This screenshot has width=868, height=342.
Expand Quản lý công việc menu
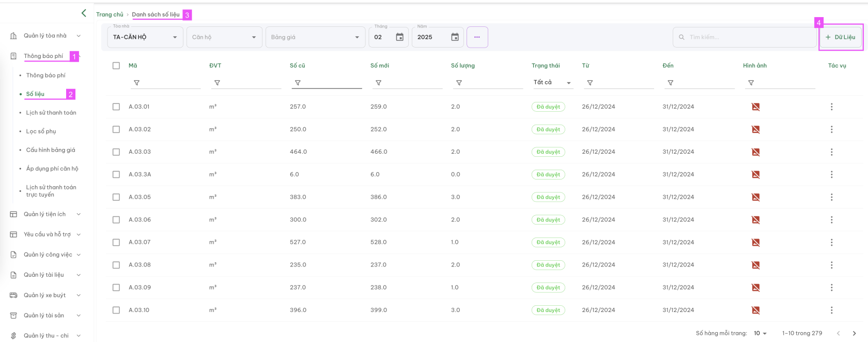tap(45, 255)
